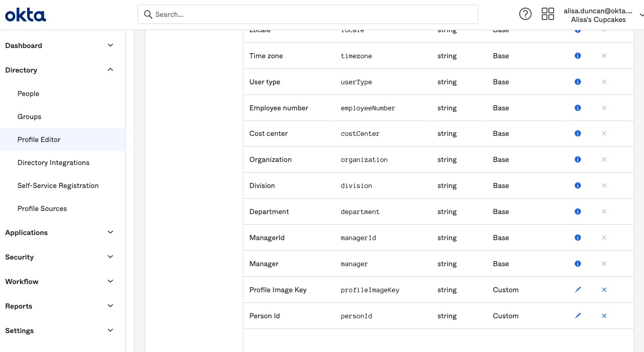Click the help question mark icon
Viewport: 644px width, 352px height.
pyautogui.click(x=525, y=14)
